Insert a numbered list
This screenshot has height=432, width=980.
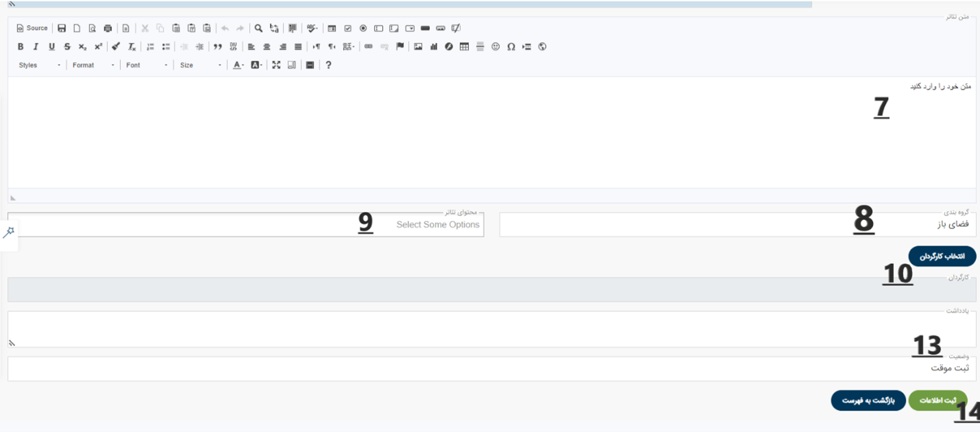151,47
